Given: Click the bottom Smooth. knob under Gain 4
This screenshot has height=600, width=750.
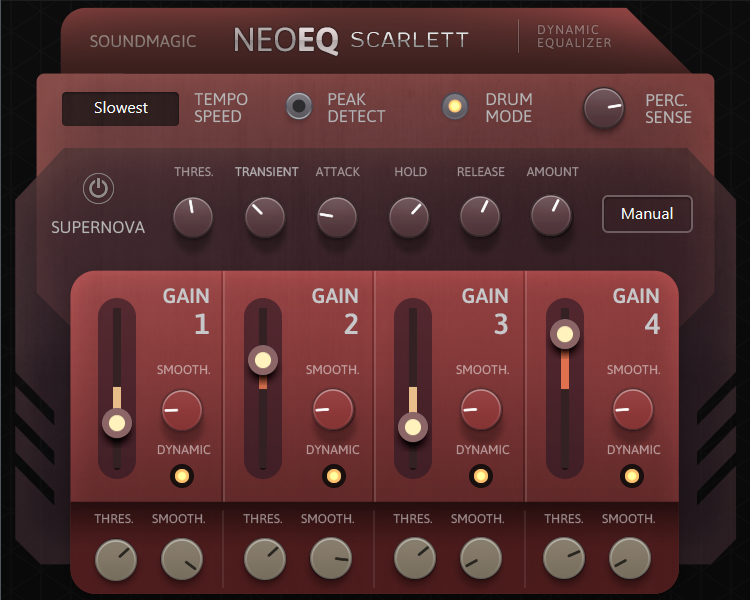Looking at the screenshot, I should pos(630,559).
